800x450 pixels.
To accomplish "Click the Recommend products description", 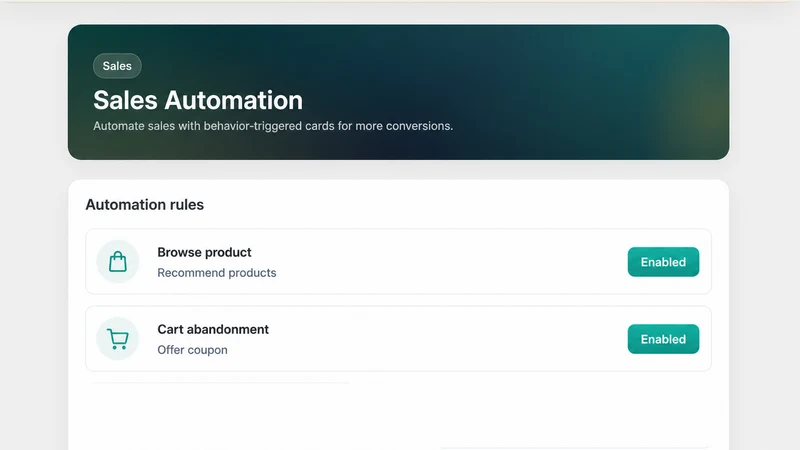I will tap(216, 272).
